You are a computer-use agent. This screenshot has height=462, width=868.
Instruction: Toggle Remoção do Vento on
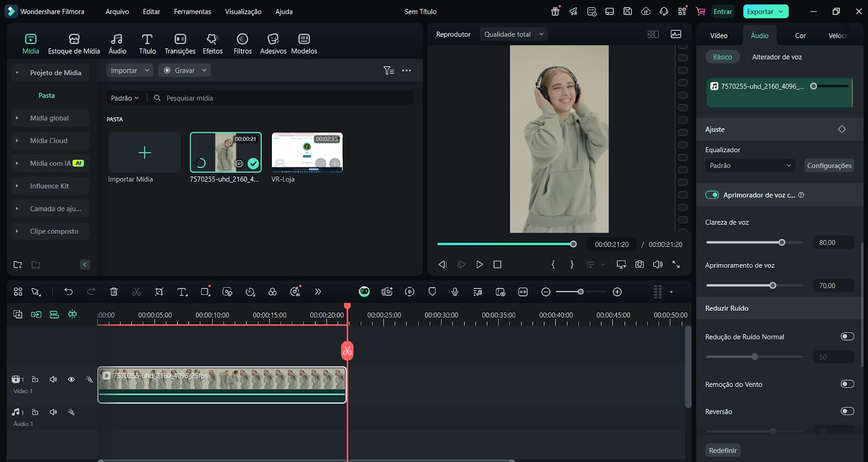point(847,384)
